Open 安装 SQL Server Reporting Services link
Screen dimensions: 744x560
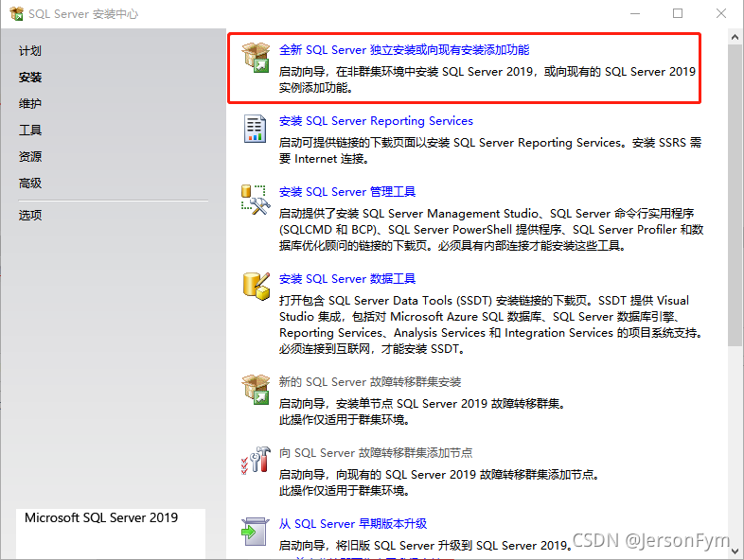[376, 121]
